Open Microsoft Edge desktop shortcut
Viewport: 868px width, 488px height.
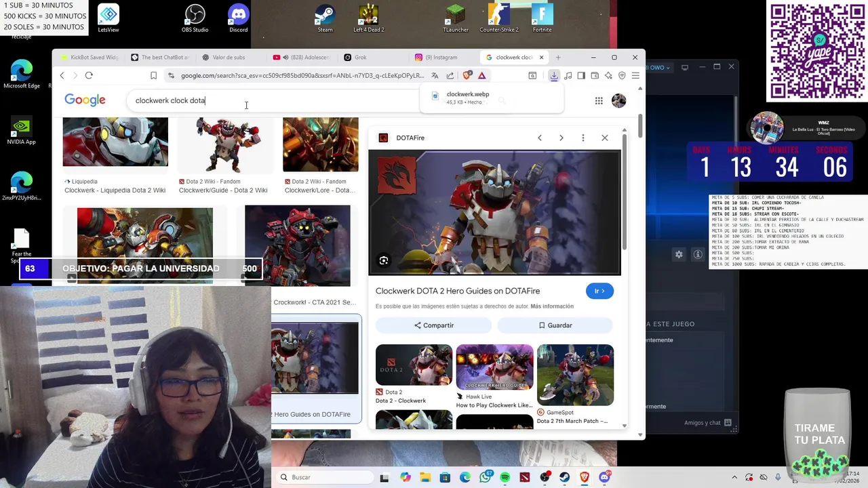22,74
